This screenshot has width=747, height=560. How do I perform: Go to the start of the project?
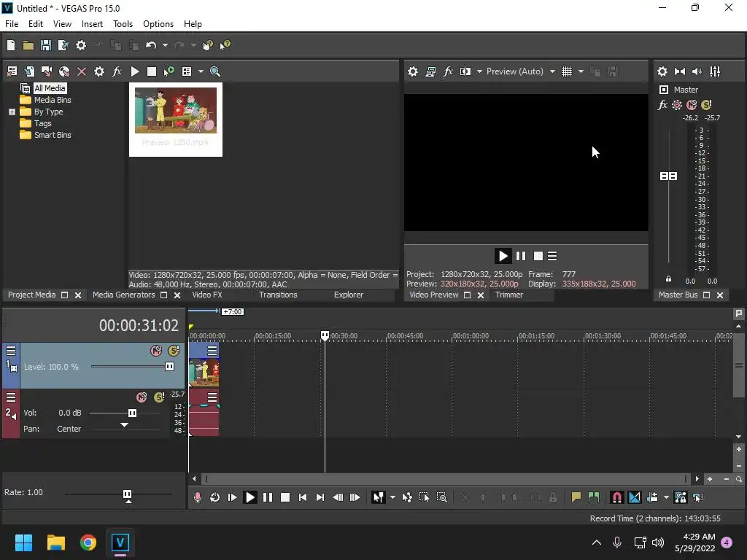(303, 497)
